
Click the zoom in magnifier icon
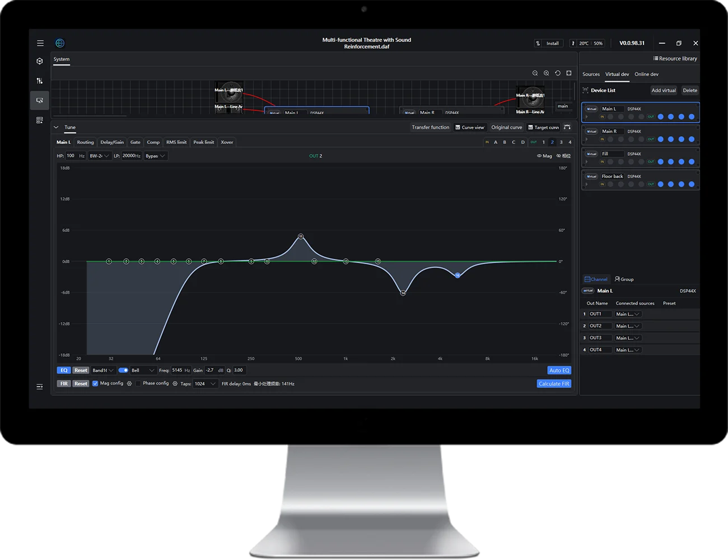point(546,73)
